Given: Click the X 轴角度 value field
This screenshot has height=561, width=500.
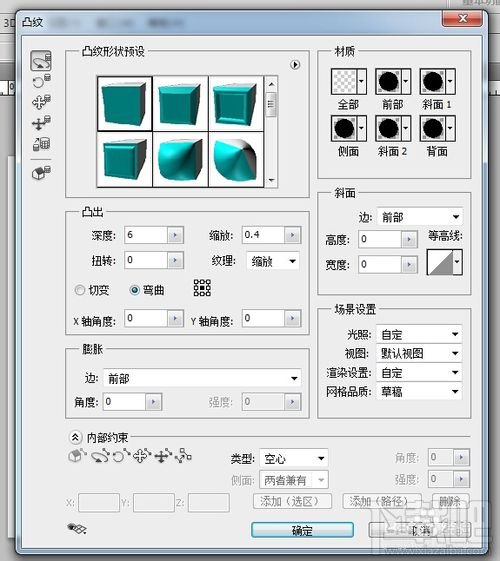Looking at the screenshot, I should click(146, 318).
